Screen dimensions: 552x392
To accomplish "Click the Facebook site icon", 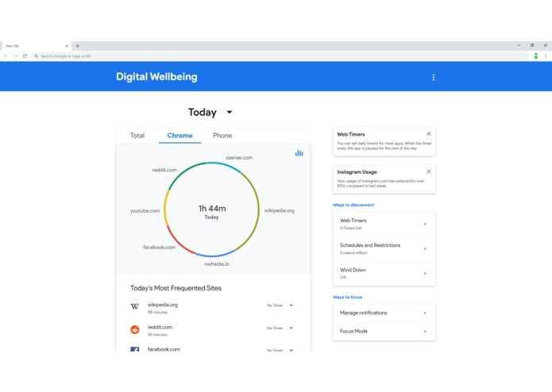I will point(135,349).
